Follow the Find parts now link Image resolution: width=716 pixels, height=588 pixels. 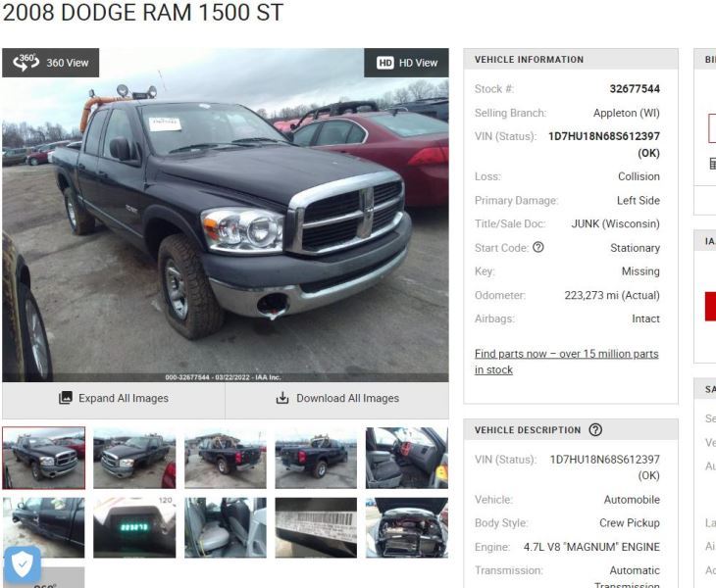point(566,362)
